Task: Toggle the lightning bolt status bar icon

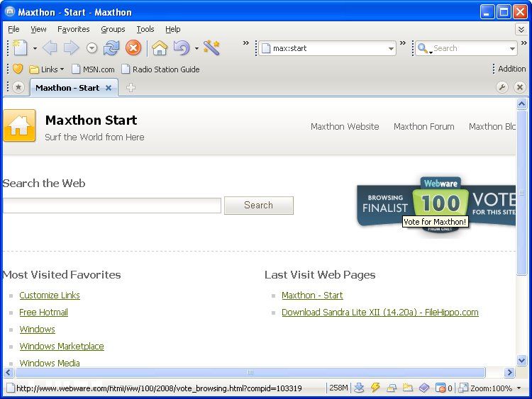Action: click(376, 388)
